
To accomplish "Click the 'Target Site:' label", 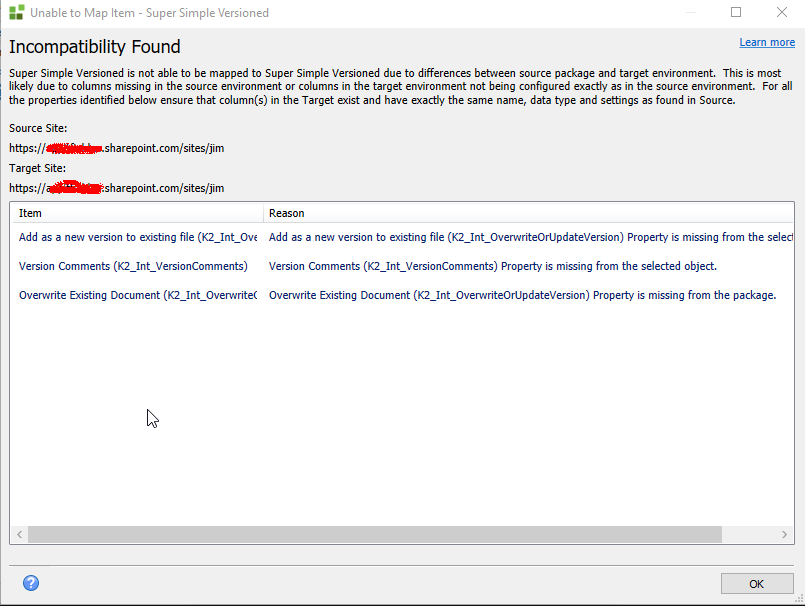I will pyautogui.click(x=37, y=168).
